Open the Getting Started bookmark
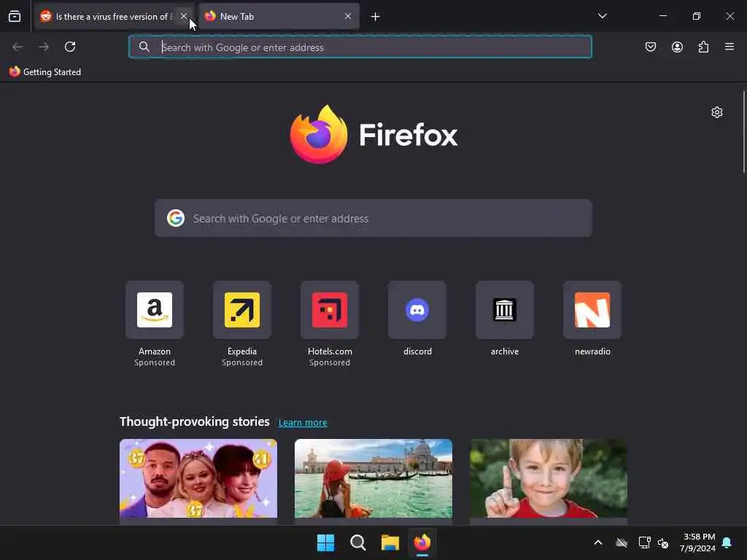The width and height of the screenshot is (747, 560). [45, 72]
